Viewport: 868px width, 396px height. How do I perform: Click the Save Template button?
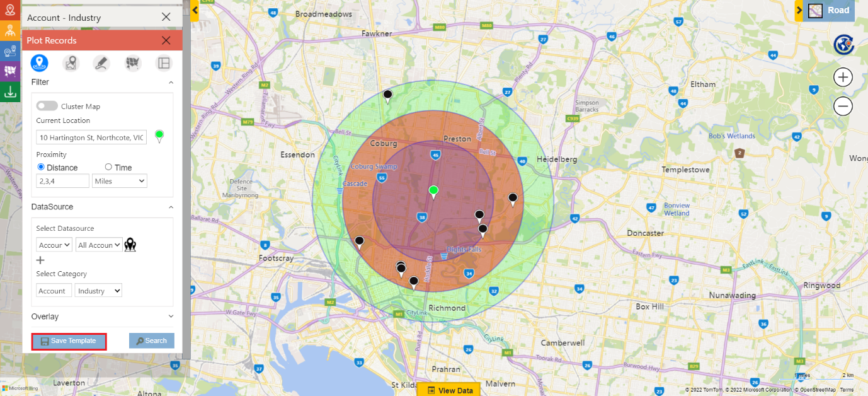pos(69,341)
